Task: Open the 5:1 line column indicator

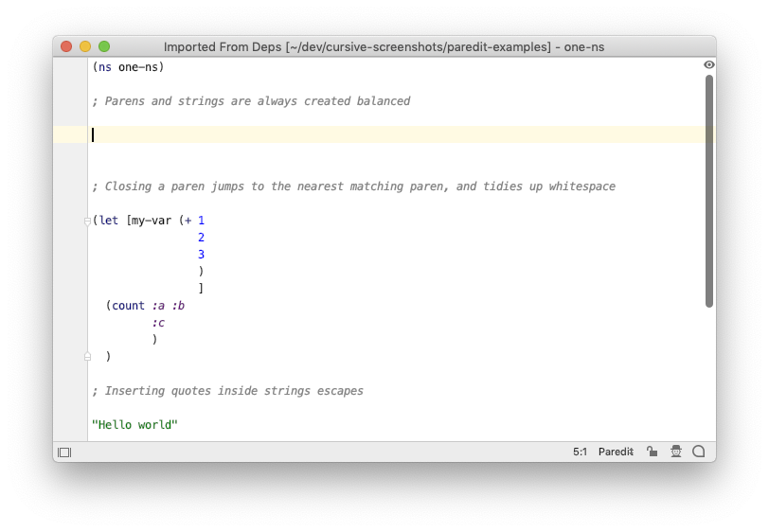Action: pyautogui.click(x=580, y=452)
